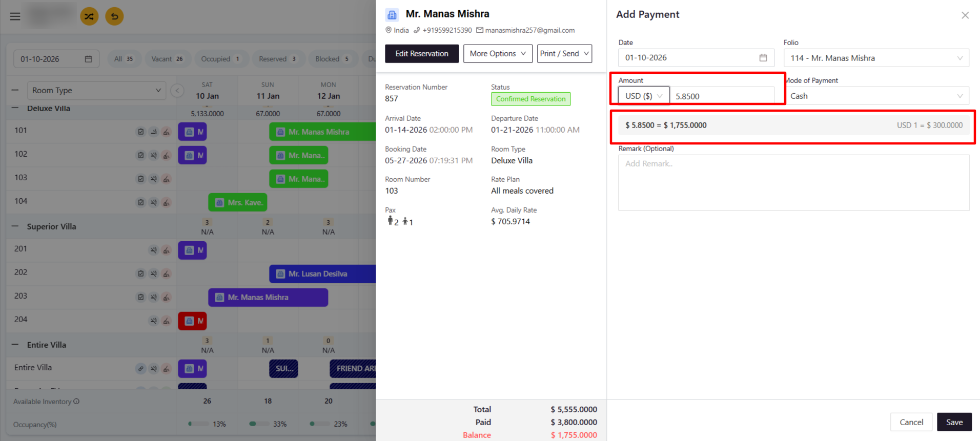Click the info icon beside Available Inventory

(x=76, y=402)
